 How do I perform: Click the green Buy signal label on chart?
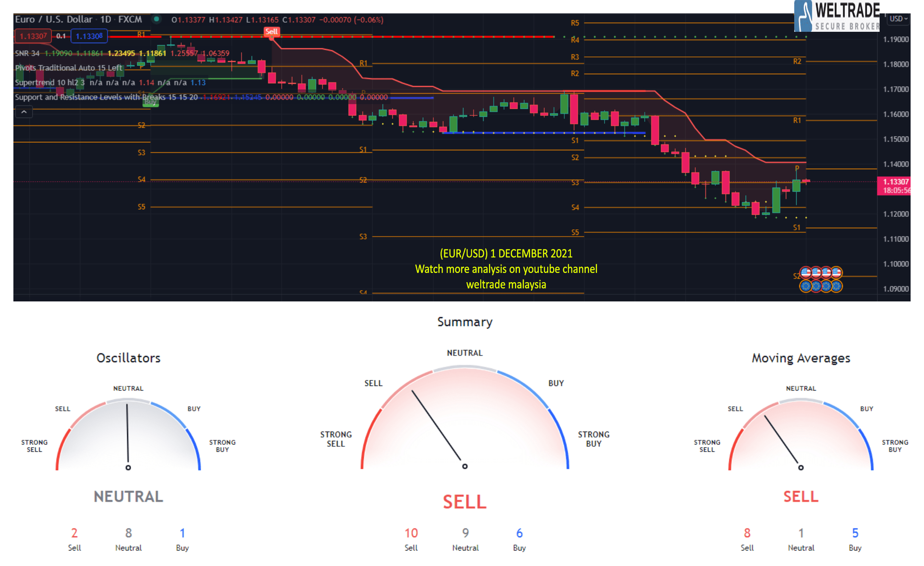[151, 103]
